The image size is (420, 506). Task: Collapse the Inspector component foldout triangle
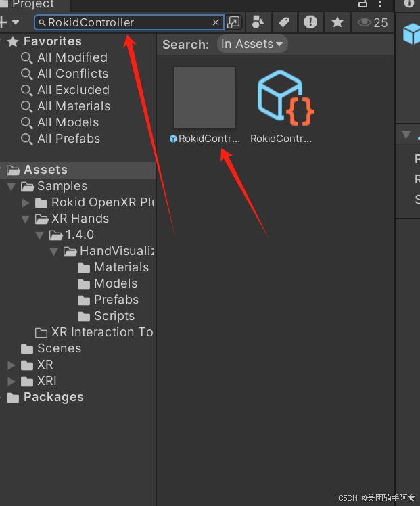406,135
